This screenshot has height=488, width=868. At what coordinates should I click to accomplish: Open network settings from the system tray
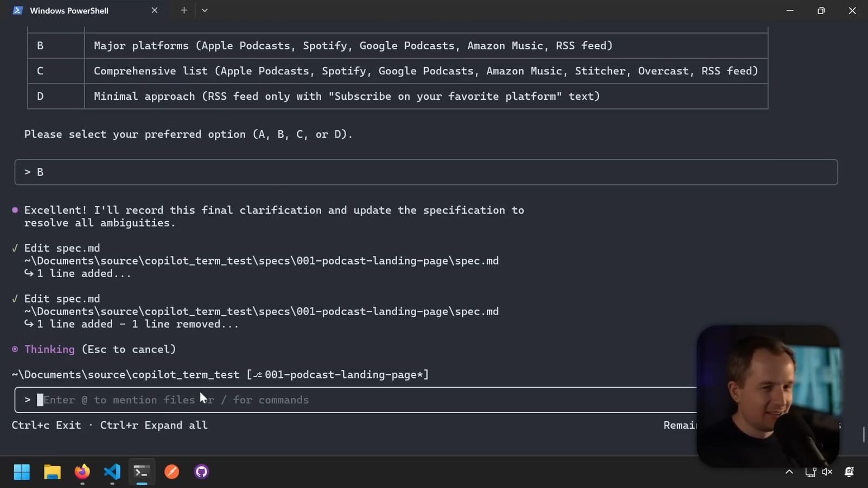coord(811,472)
